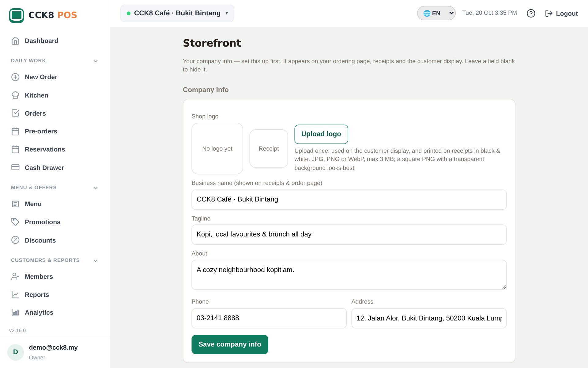Click inside the About text area

tap(349, 275)
